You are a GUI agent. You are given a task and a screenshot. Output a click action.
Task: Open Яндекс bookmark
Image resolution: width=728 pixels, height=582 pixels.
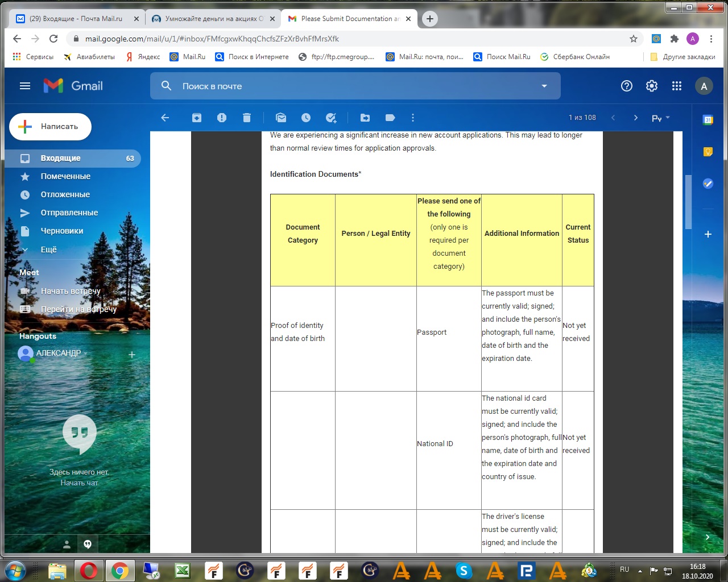pos(143,57)
